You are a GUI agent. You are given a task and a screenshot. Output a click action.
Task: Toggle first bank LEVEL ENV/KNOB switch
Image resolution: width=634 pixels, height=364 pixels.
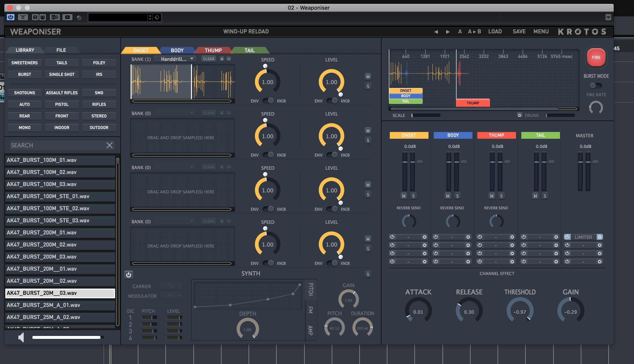click(332, 101)
